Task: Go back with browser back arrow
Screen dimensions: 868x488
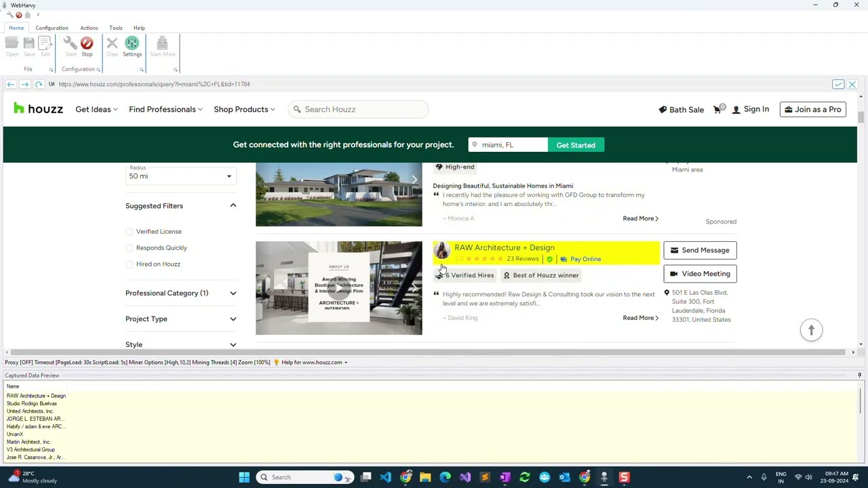Action: [11, 84]
